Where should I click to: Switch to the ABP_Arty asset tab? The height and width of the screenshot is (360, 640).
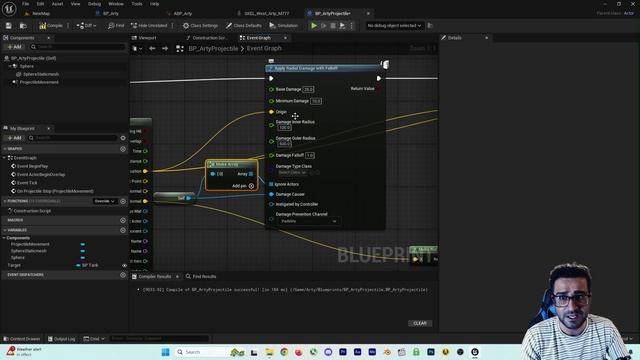pos(182,13)
